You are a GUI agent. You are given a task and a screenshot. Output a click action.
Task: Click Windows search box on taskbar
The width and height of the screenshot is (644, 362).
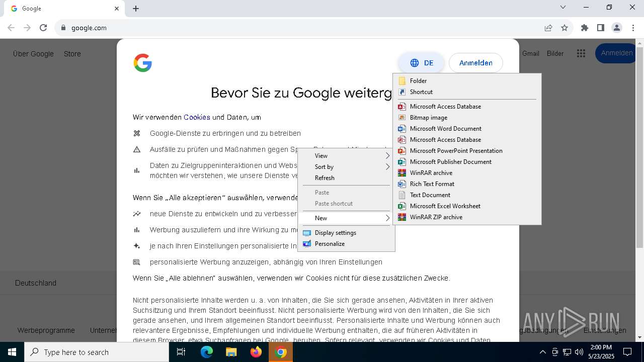click(x=97, y=352)
